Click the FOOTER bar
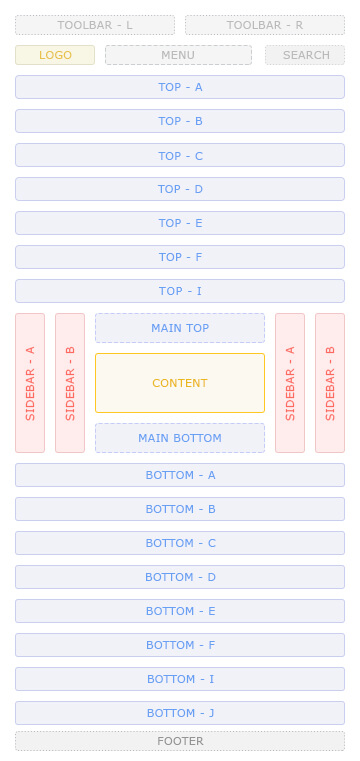The image size is (360, 761). pyautogui.click(x=180, y=741)
